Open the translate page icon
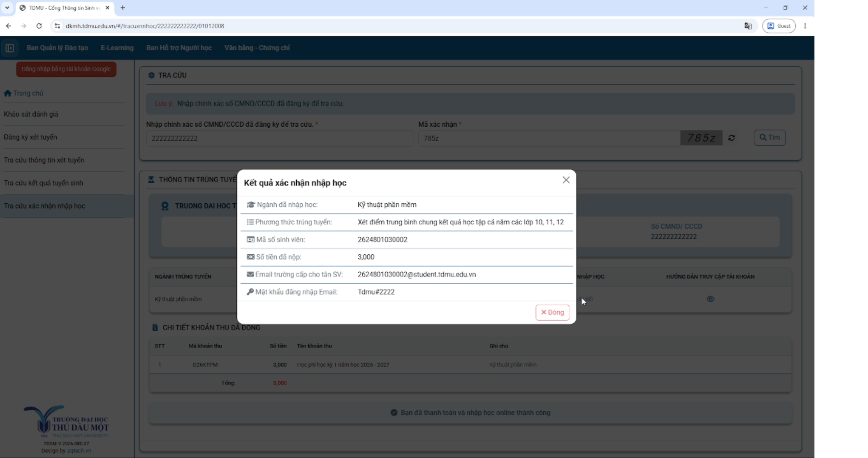 (x=748, y=26)
